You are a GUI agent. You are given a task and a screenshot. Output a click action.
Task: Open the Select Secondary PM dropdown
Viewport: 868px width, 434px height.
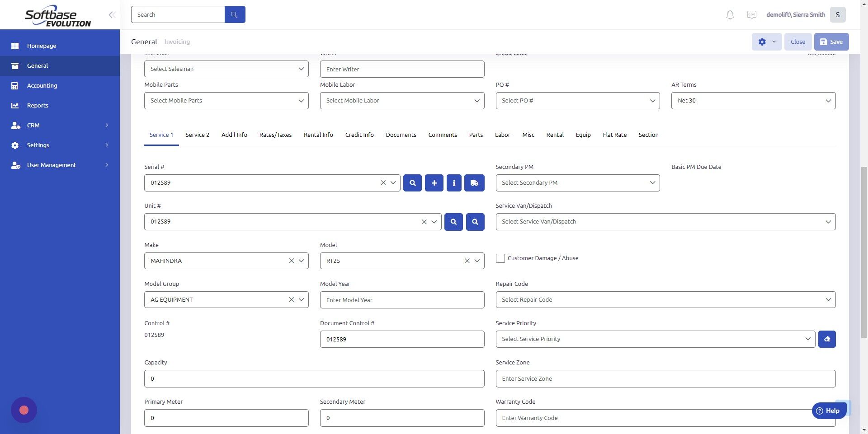pyautogui.click(x=577, y=182)
